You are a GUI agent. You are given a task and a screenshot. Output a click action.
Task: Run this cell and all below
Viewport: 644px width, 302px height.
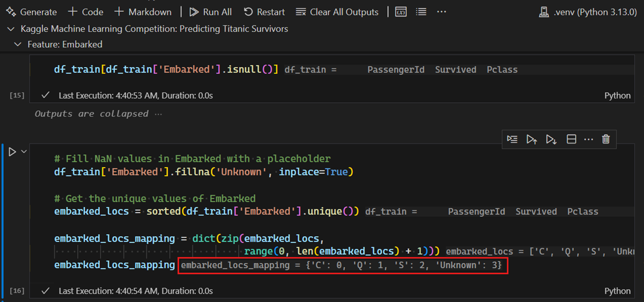[x=551, y=139]
